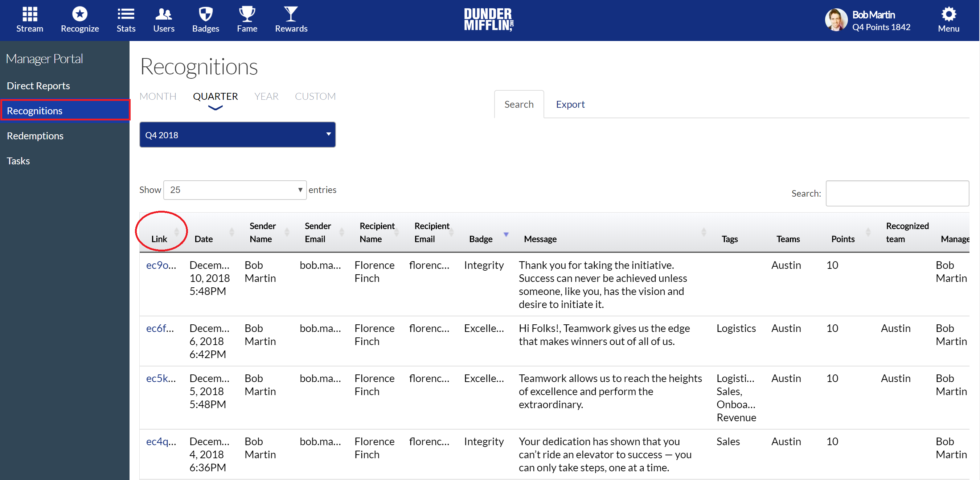Click the Revenue tag in December 5 row

click(736, 418)
